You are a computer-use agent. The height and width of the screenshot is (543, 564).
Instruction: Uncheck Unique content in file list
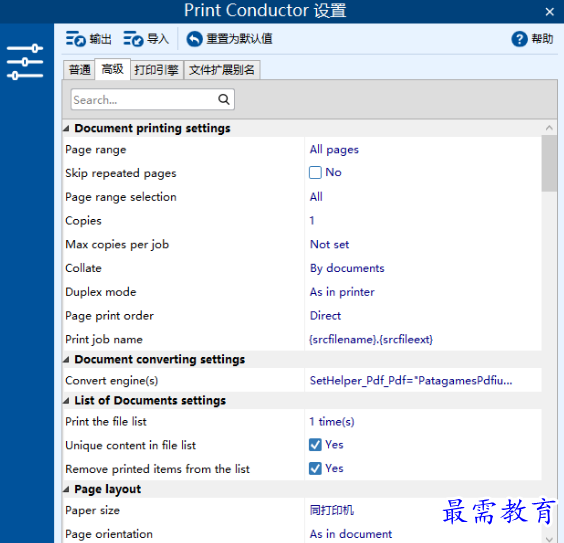pyautogui.click(x=315, y=445)
